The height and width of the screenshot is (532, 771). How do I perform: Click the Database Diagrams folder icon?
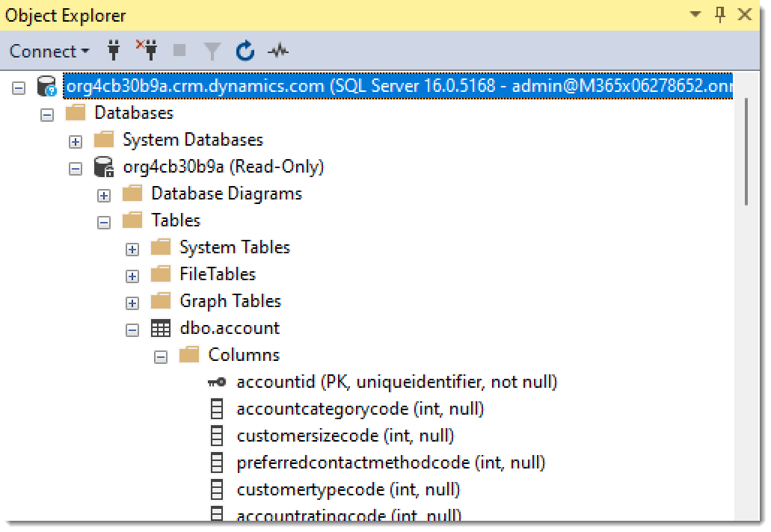[132, 193]
